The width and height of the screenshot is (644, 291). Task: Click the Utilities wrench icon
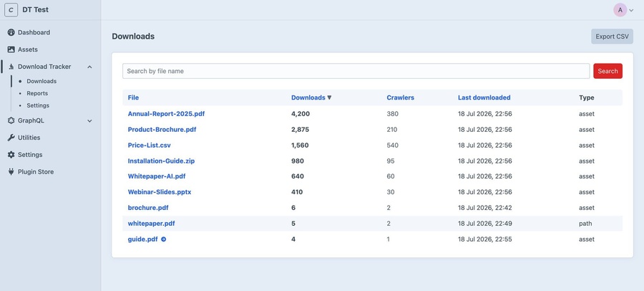(x=11, y=138)
